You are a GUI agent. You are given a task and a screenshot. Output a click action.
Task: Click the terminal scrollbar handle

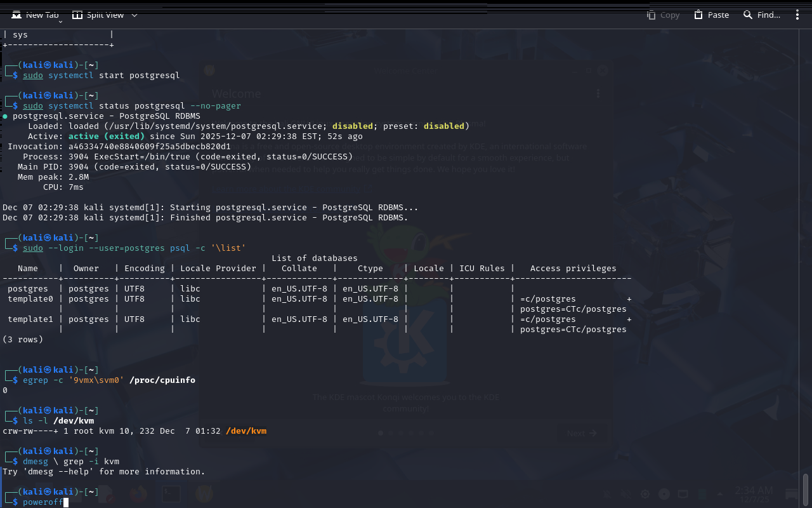click(x=806, y=489)
